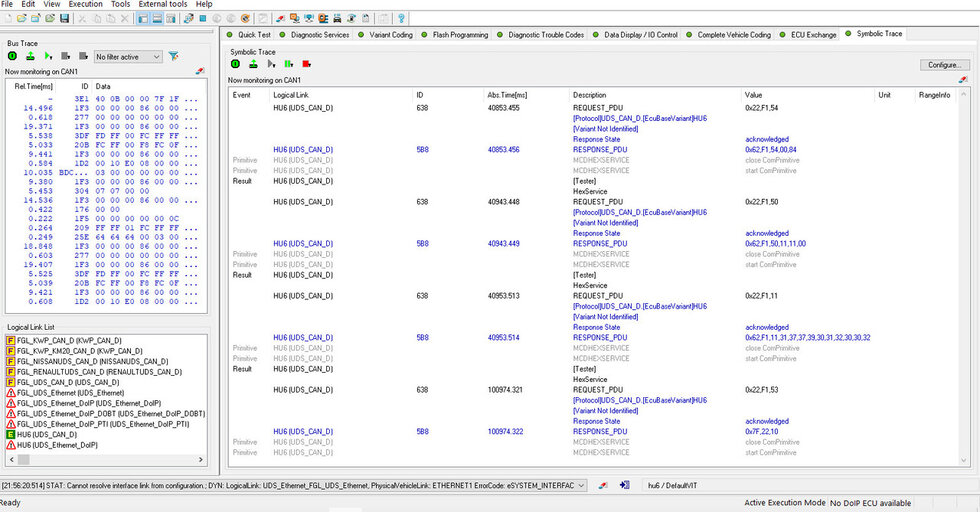Click the Abs.Time[ms] column header
Image resolution: width=980 pixels, height=512 pixels.
click(507, 95)
